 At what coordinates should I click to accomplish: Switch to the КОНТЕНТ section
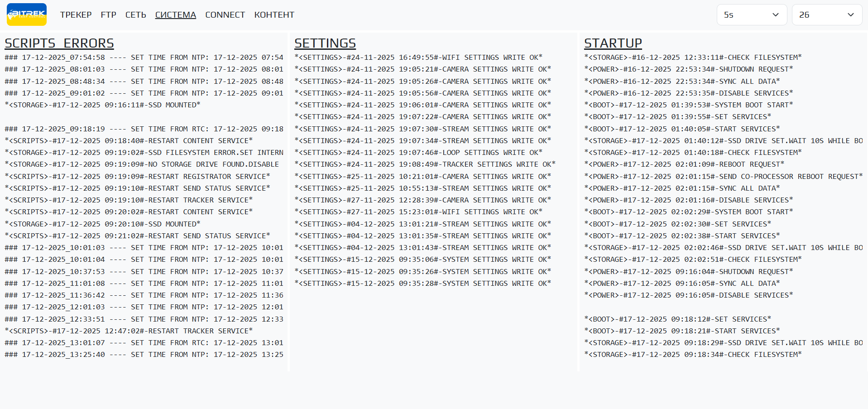coord(274,15)
